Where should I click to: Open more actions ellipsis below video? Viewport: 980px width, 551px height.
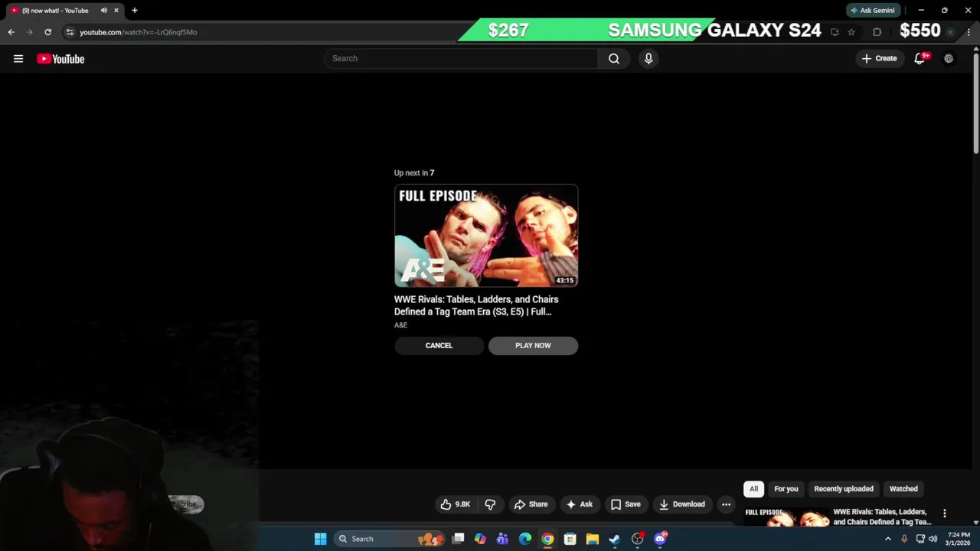726,504
